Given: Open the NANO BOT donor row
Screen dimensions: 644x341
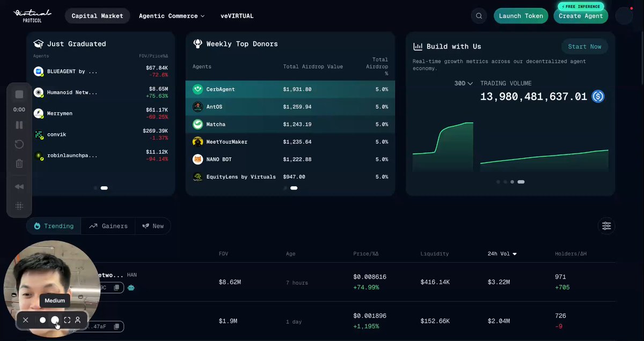Looking at the screenshot, I should coord(290,159).
